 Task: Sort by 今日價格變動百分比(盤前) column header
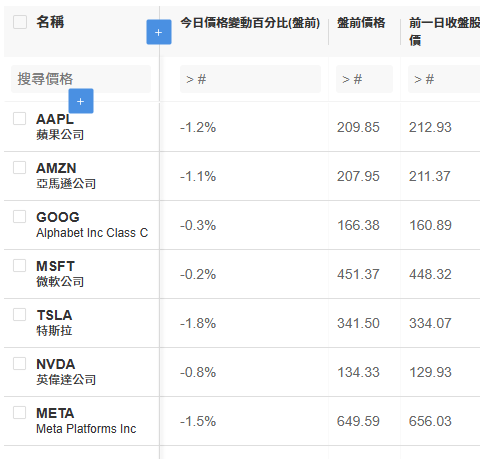[x=250, y=23]
